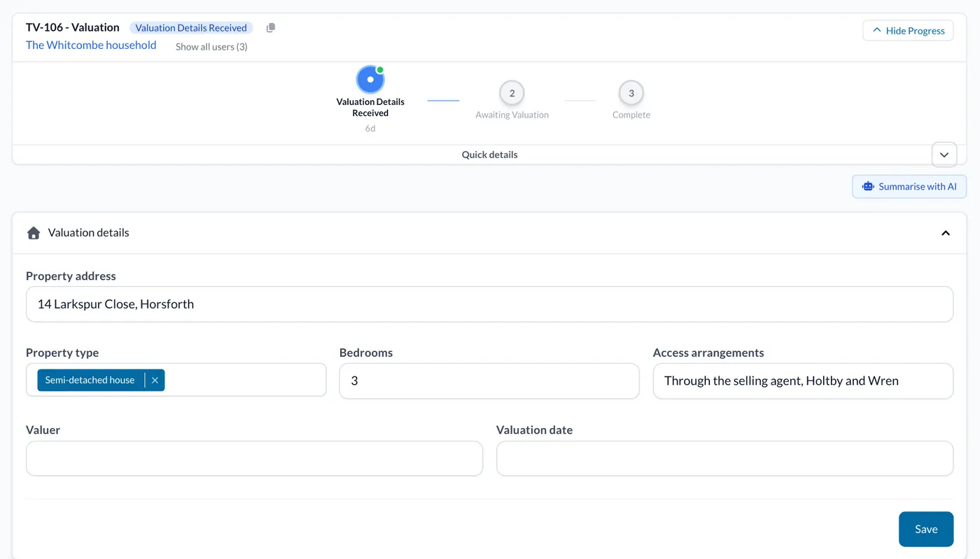Select step 3 Complete
980x559 pixels.
coord(631,93)
